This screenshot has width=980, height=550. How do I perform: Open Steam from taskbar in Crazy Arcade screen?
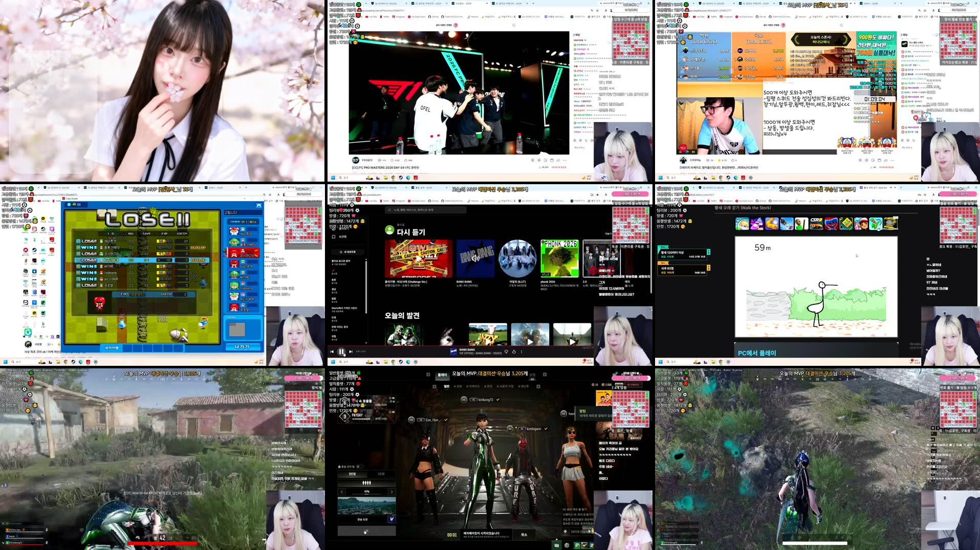[73, 362]
